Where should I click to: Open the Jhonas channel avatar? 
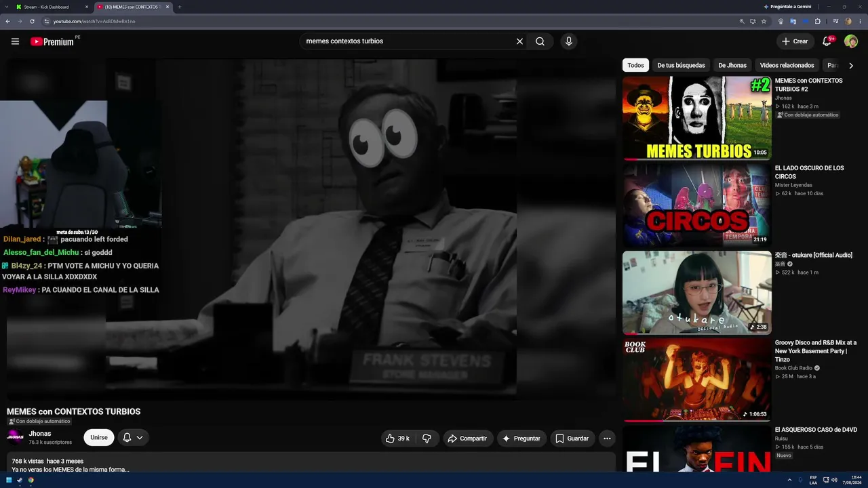tap(15, 437)
